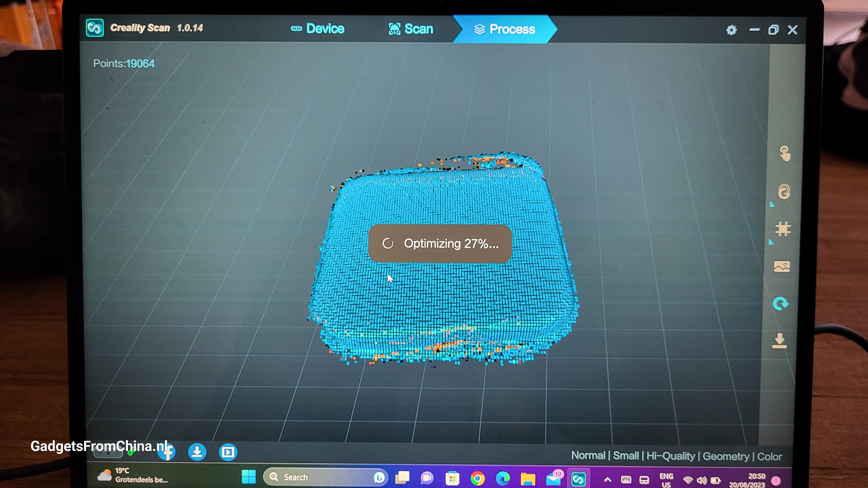Click the cyan undo arrow icon

tap(780, 304)
